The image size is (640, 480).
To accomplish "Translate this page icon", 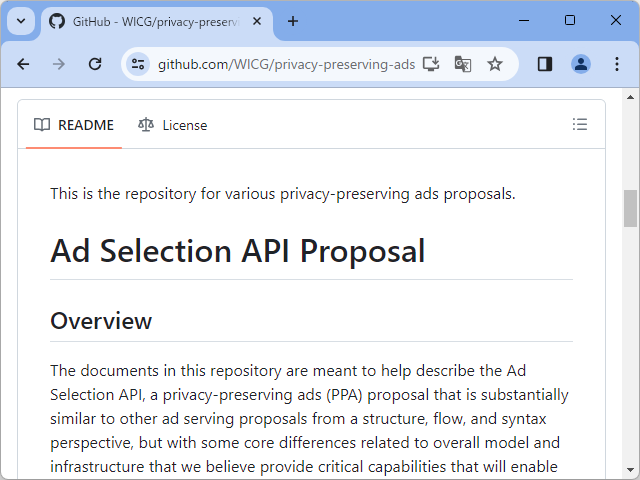I will [x=463, y=64].
